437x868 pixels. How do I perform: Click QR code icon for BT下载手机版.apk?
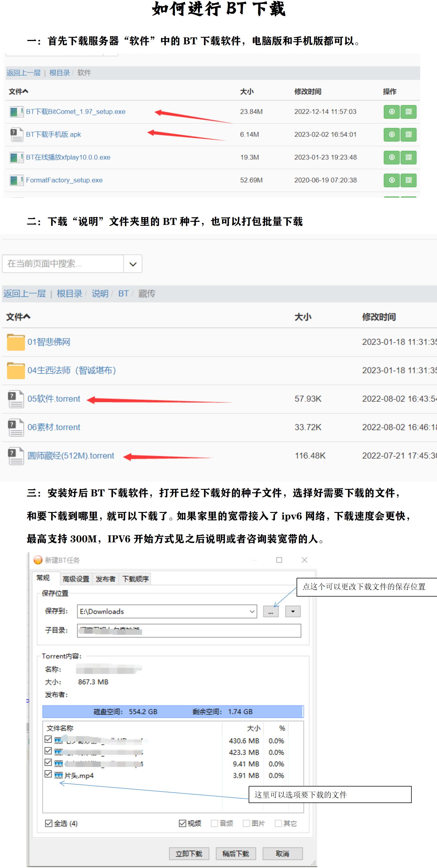coord(408,135)
